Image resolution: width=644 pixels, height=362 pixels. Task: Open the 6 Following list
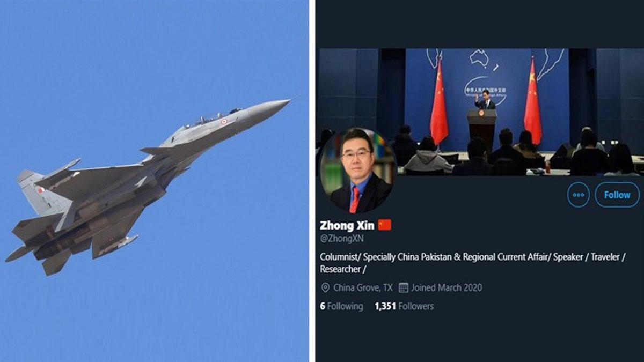341,306
